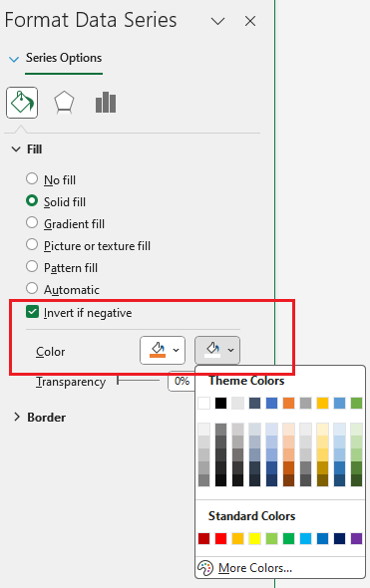Click the orange fill color bucket icon
The image size is (370, 588).
158,350
